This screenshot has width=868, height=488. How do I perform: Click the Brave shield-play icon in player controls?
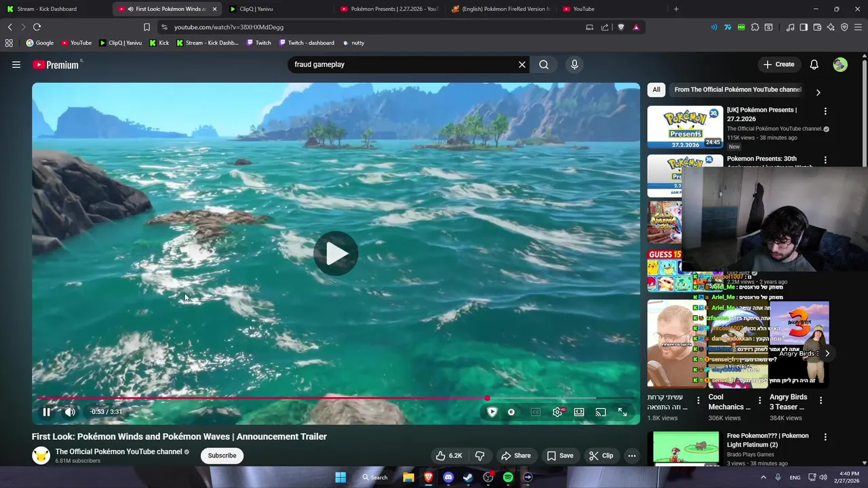492,411
